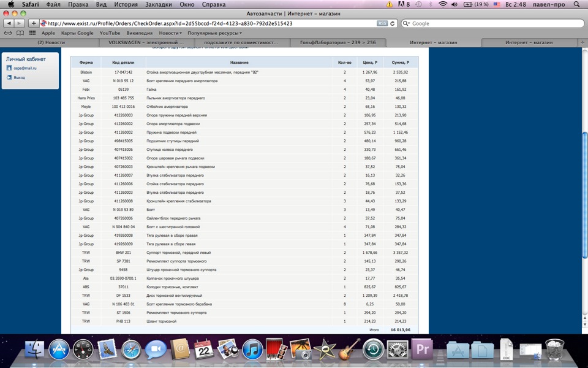
Task: Open Time Machine in the Dock
Action: 373,350
